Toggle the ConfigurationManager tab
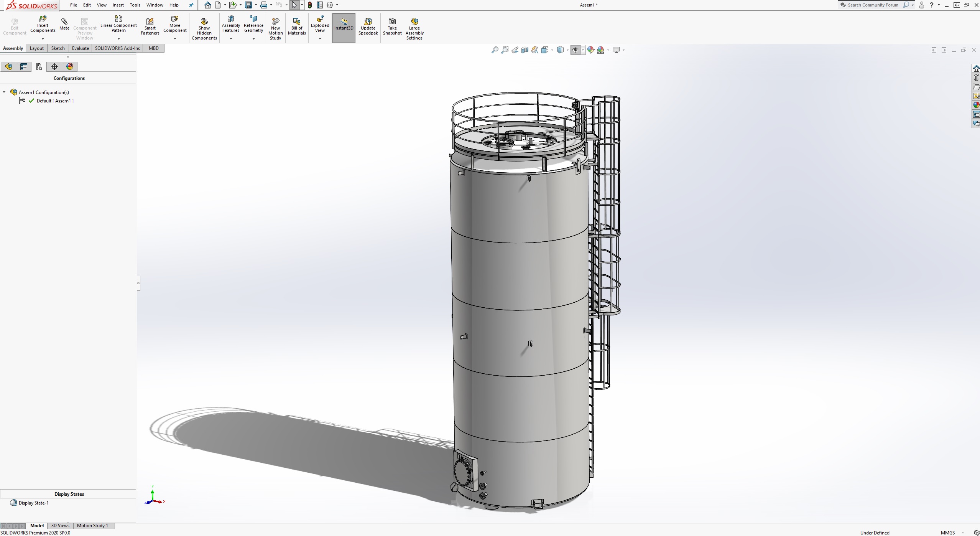The width and height of the screenshot is (980, 536). (x=39, y=67)
